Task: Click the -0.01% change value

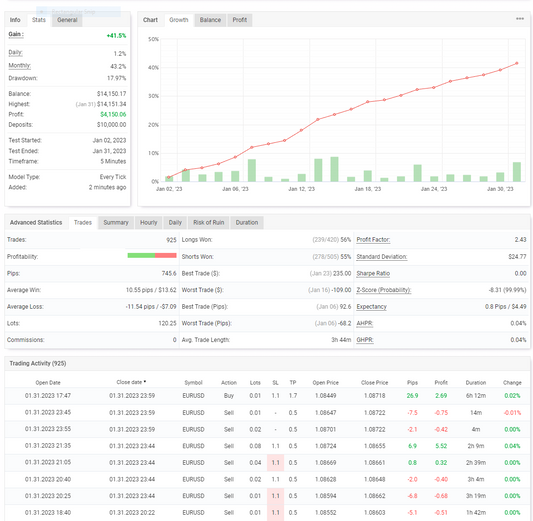Action: 512,413
